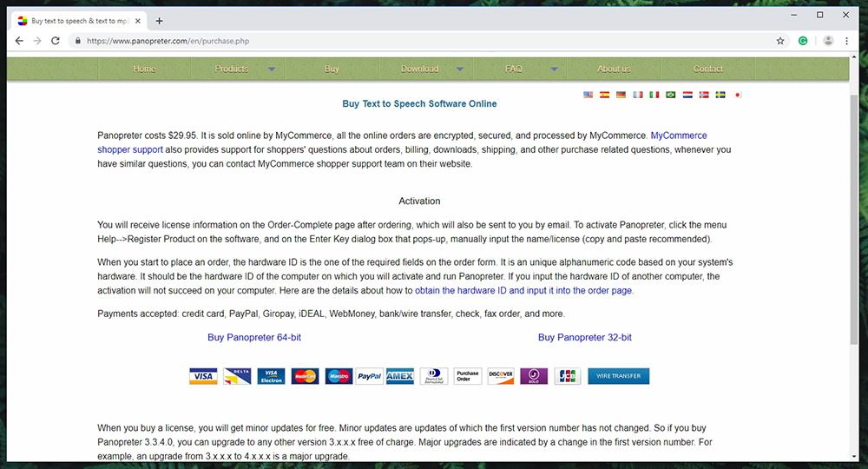Click Buy Panopreter 64-bit link

click(x=254, y=337)
